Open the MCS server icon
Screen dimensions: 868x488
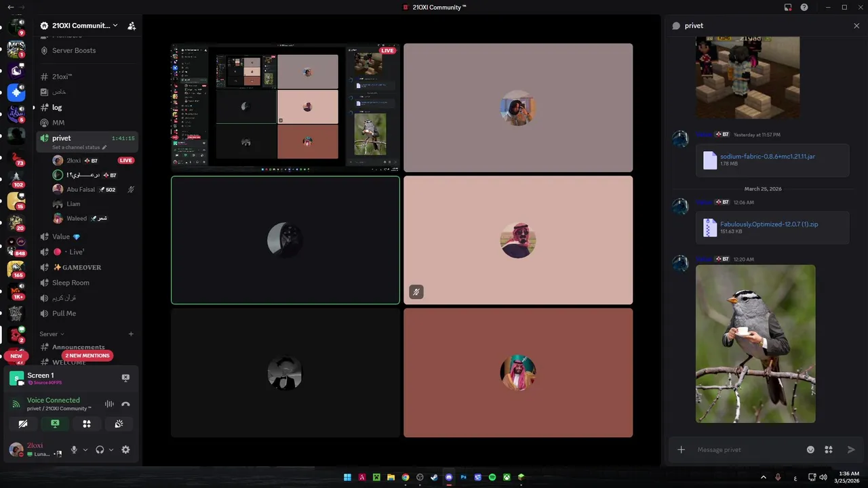click(x=16, y=49)
